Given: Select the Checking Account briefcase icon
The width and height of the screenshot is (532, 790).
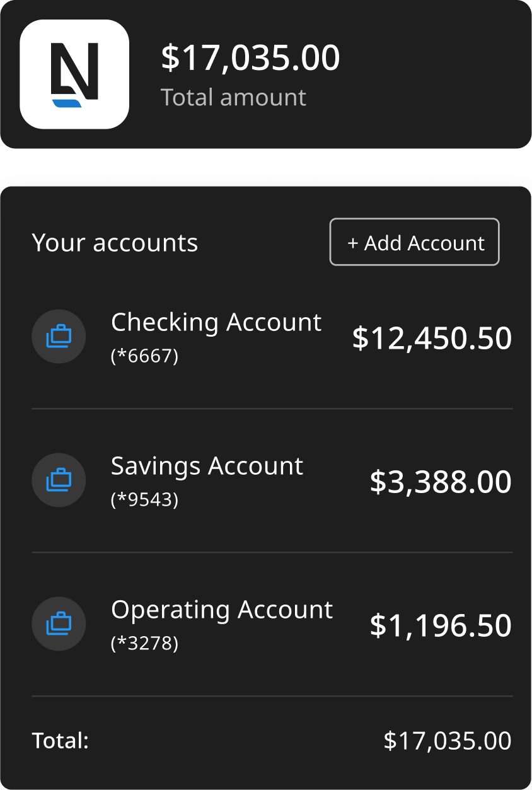Looking at the screenshot, I should pos(59,337).
